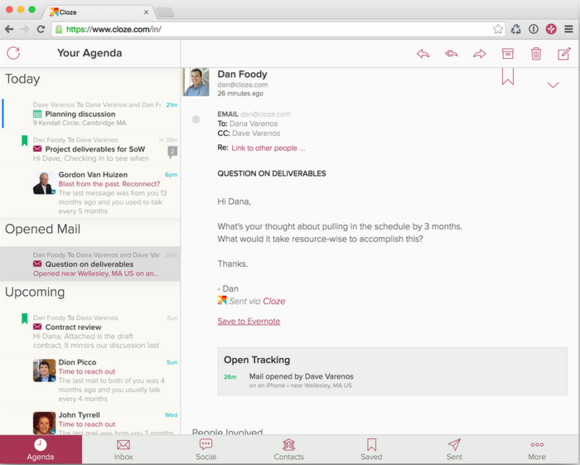This screenshot has height=465, width=580.
Task: Click 'Link to other people ...' link
Action: pyautogui.click(x=268, y=148)
